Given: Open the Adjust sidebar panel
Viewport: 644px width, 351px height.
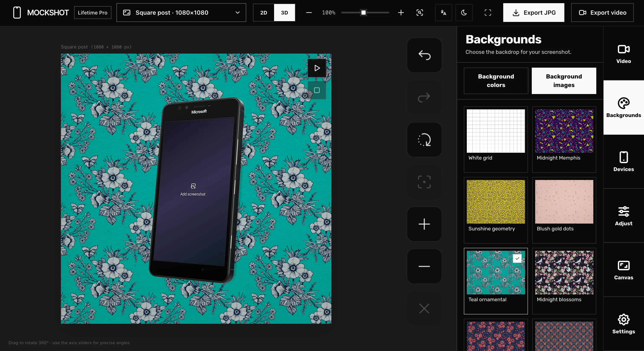Looking at the screenshot, I should [624, 216].
